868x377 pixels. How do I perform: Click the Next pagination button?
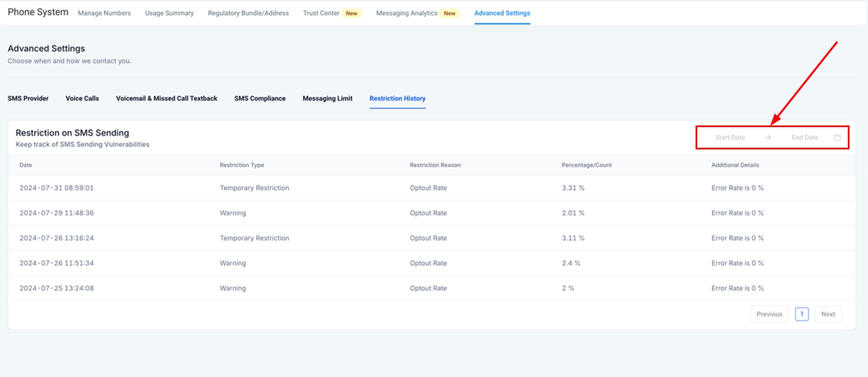tap(828, 314)
